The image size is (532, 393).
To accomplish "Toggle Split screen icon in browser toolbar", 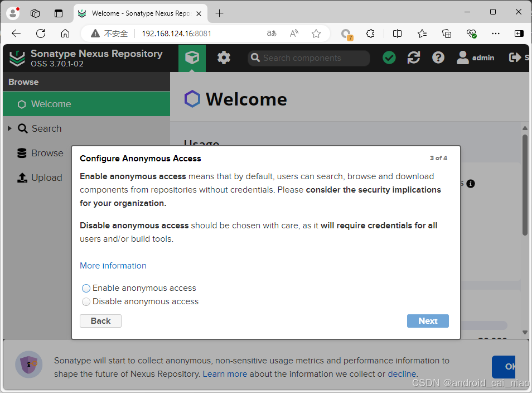I will pyautogui.click(x=397, y=33).
